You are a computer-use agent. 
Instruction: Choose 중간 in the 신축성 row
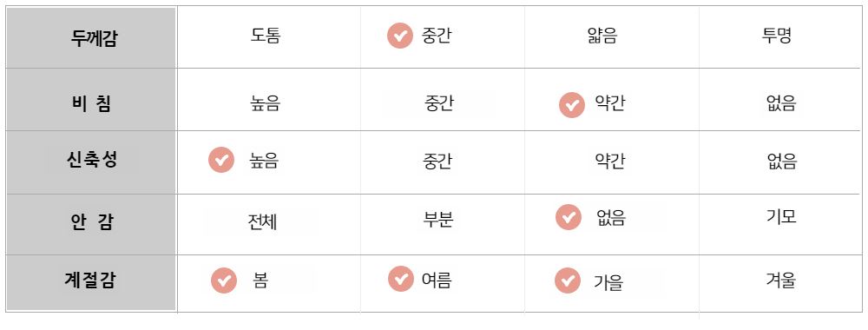pyautogui.click(x=437, y=162)
